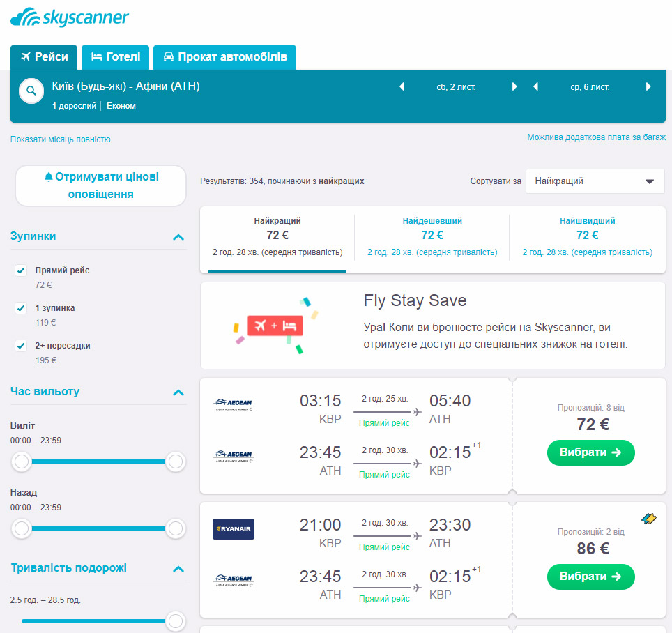Uncheck the 1 зупинка checkbox
The height and width of the screenshot is (633, 672).
coord(21,308)
